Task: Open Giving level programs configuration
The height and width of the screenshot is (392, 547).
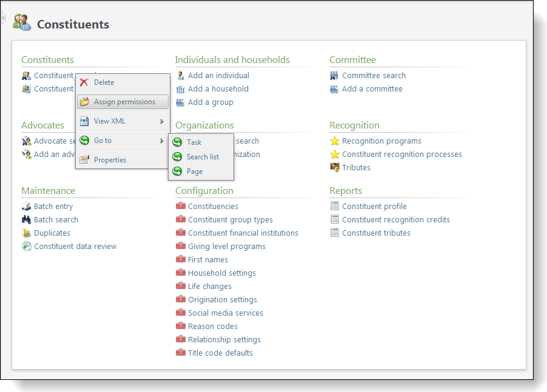Action: [x=227, y=247]
